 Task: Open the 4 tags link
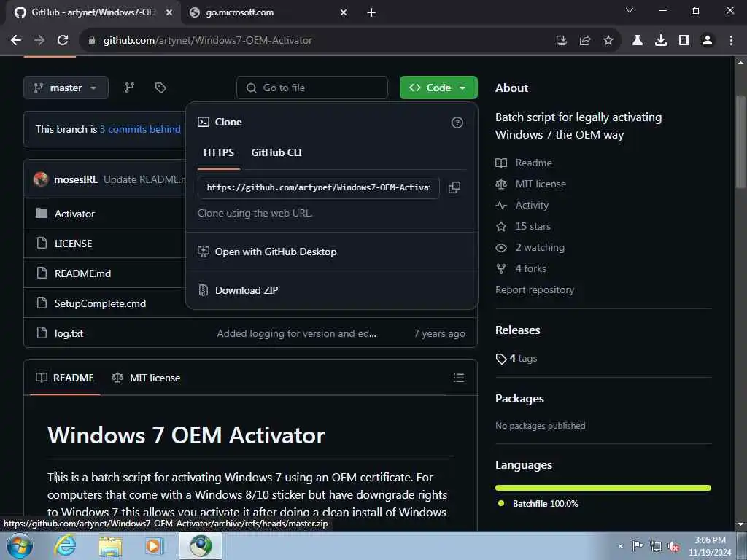(516, 358)
